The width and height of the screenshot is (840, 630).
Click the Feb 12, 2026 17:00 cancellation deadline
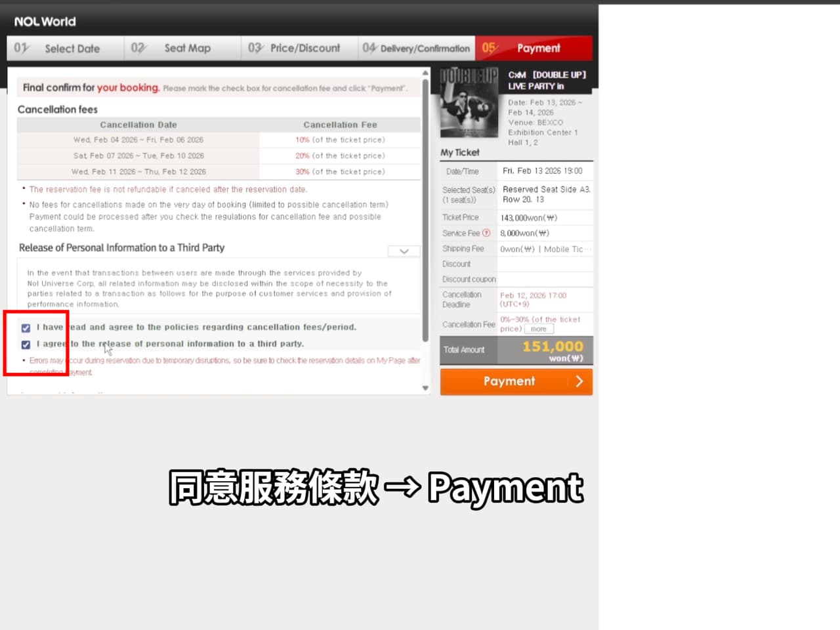point(533,299)
